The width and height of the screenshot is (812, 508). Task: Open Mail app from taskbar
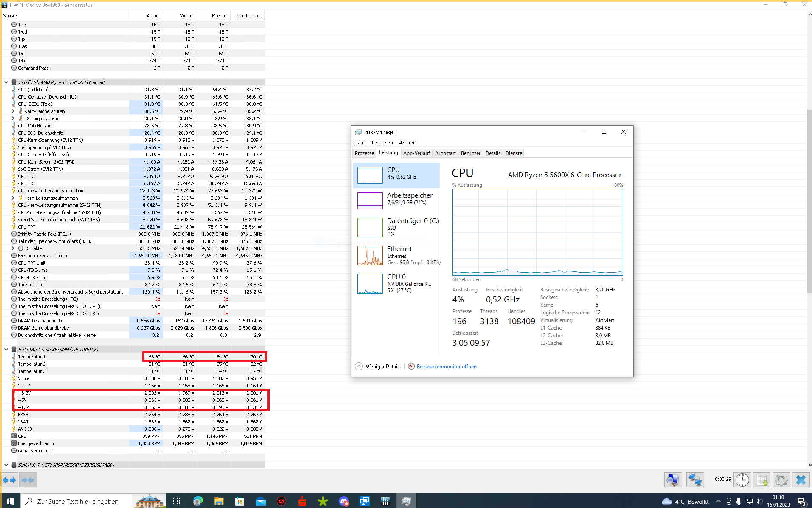260,501
